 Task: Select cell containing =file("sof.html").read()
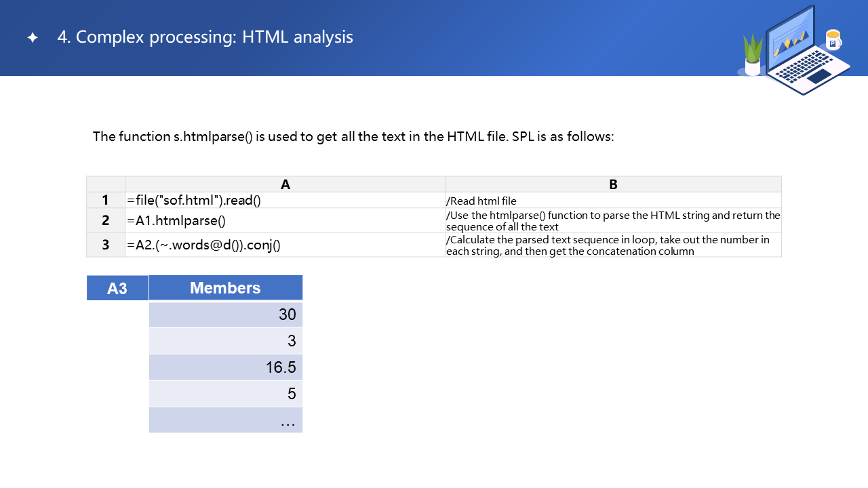click(x=285, y=200)
